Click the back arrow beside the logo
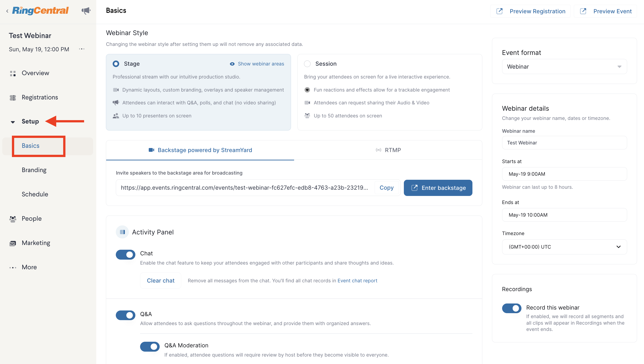This screenshot has width=644, height=364. 7,11
